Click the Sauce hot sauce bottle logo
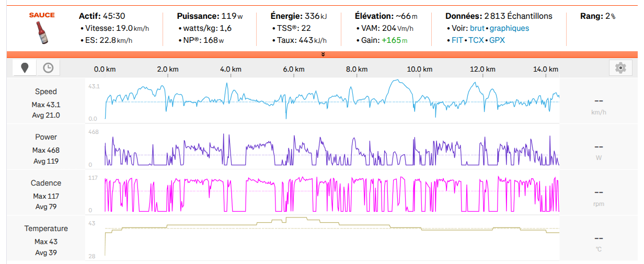This screenshot has width=644, height=264. pyautogui.click(x=42, y=28)
